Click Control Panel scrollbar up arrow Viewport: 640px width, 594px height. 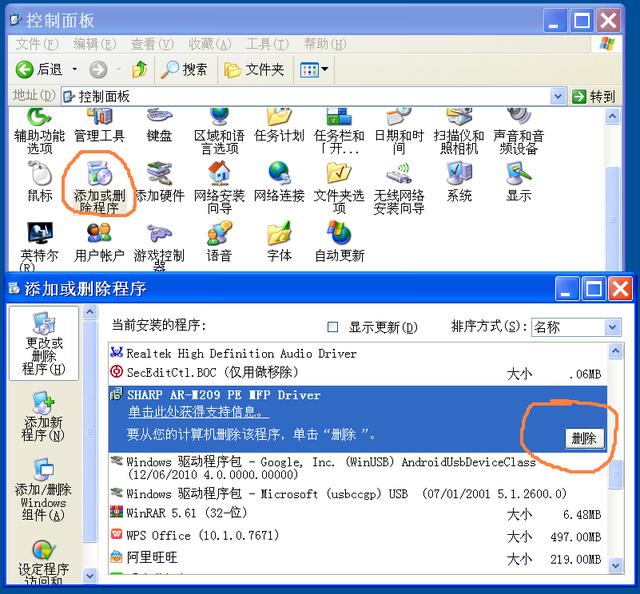pos(612,117)
